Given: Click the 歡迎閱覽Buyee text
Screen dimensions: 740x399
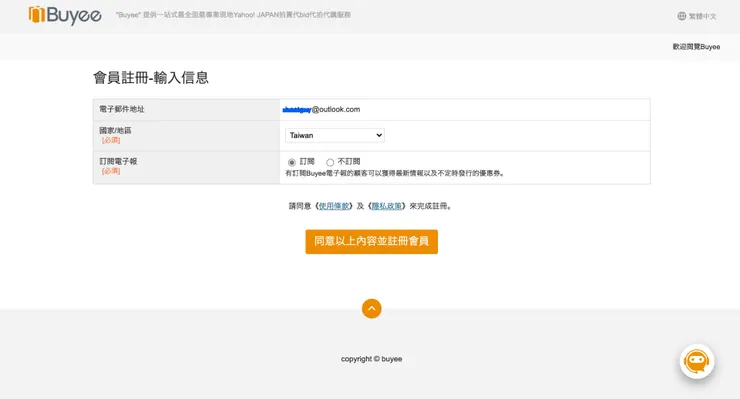Looking at the screenshot, I should tap(696, 47).
